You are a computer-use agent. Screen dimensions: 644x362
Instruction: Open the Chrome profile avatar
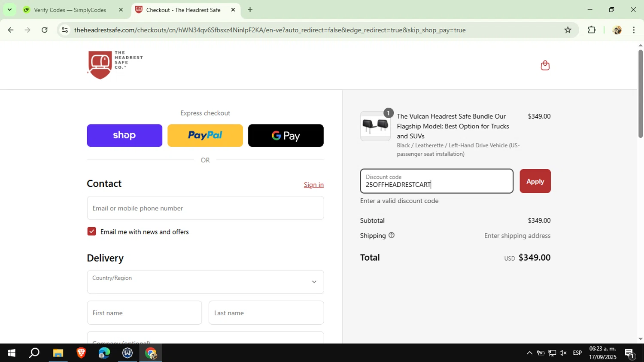pyautogui.click(x=617, y=30)
